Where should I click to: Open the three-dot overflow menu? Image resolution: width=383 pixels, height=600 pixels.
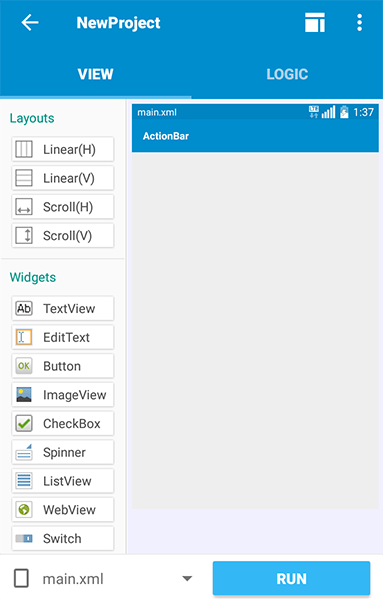pos(359,23)
